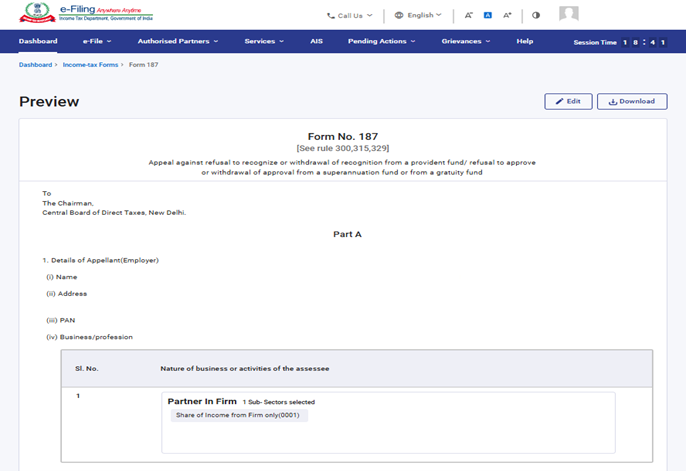Click the phone icon beside Call Us
686x471 pixels.
click(x=331, y=16)
